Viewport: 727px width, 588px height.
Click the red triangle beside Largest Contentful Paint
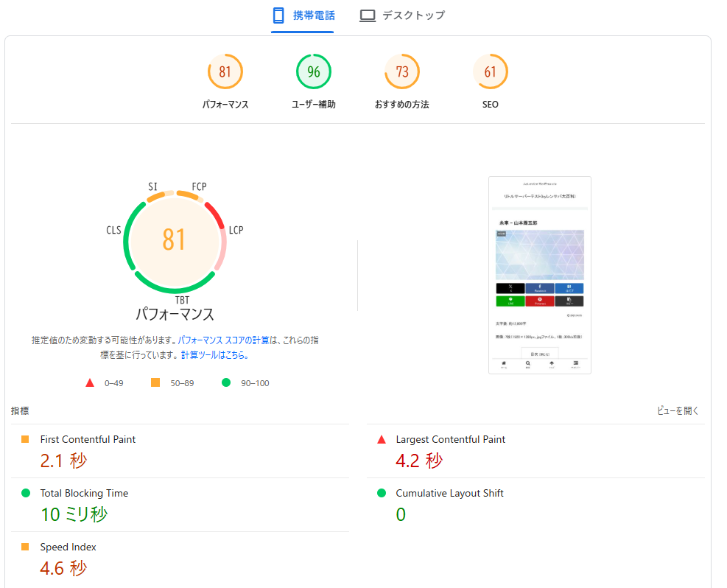click(x=382, y=440)
